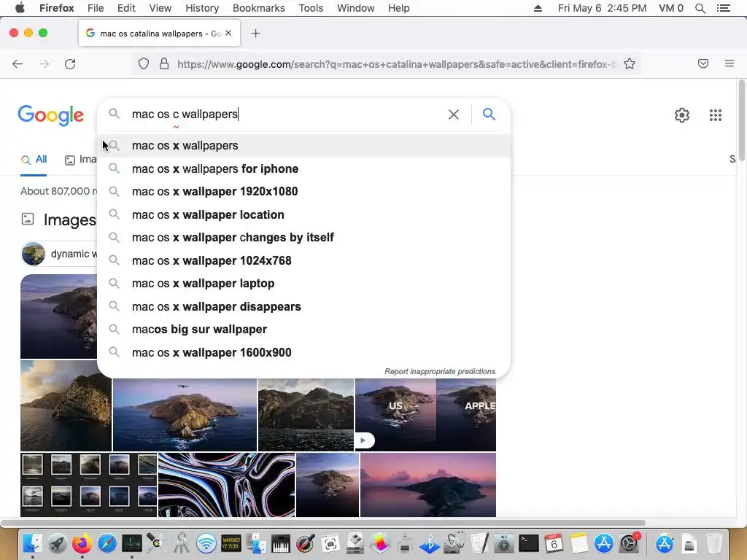
Task: Open the History menu
Action: coord(202,8)
